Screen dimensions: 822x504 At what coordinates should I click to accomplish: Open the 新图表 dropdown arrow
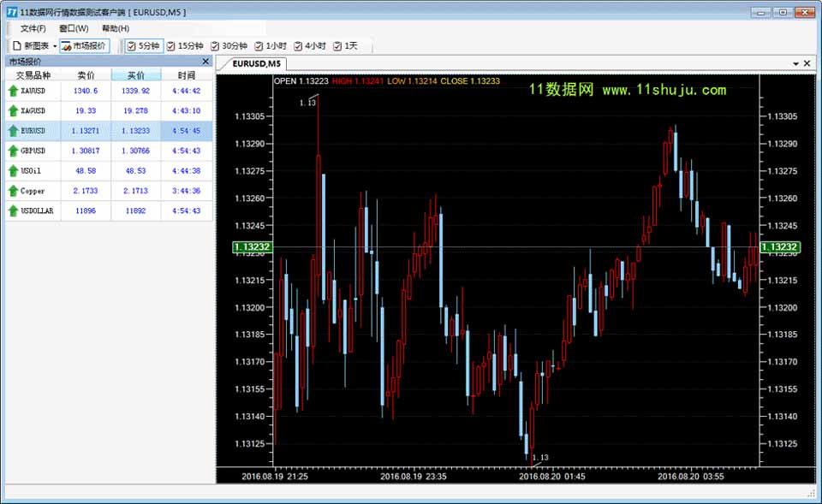point(55,46)
